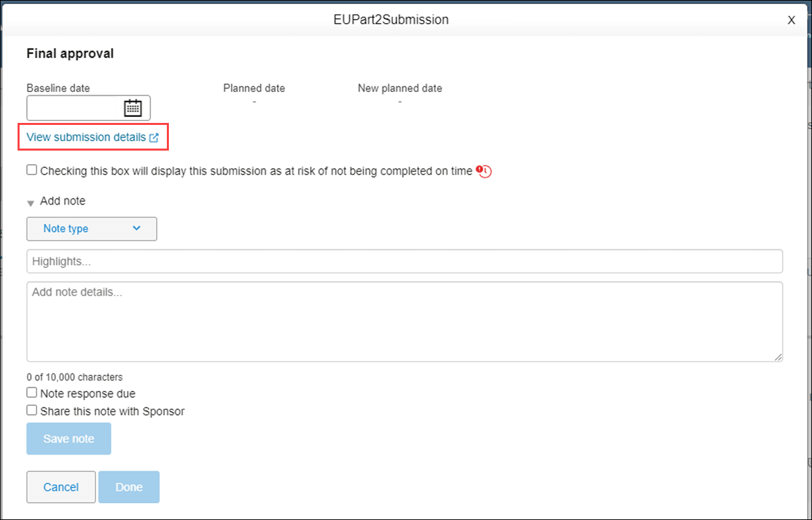Enable Share this note with Sponsor
Screen dimensions: 812x520
(32, 410)
